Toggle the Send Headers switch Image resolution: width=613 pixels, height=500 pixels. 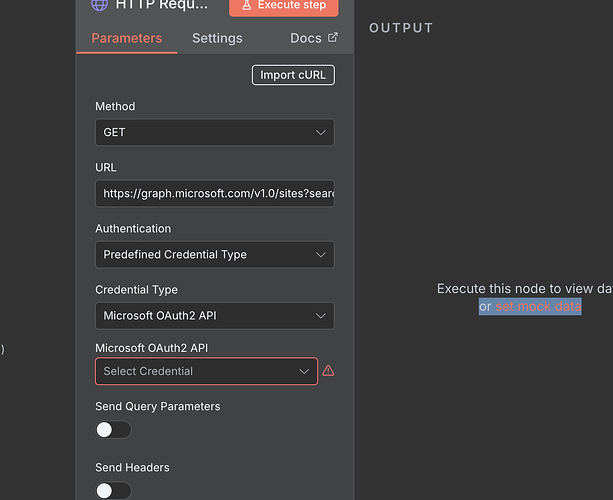[x=113, y=490]
